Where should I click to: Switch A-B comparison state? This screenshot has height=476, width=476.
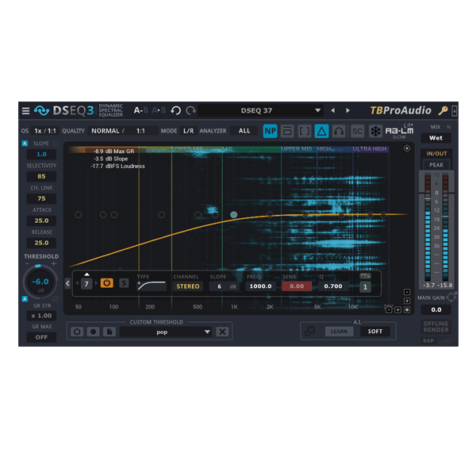click(x=141, y=110)
